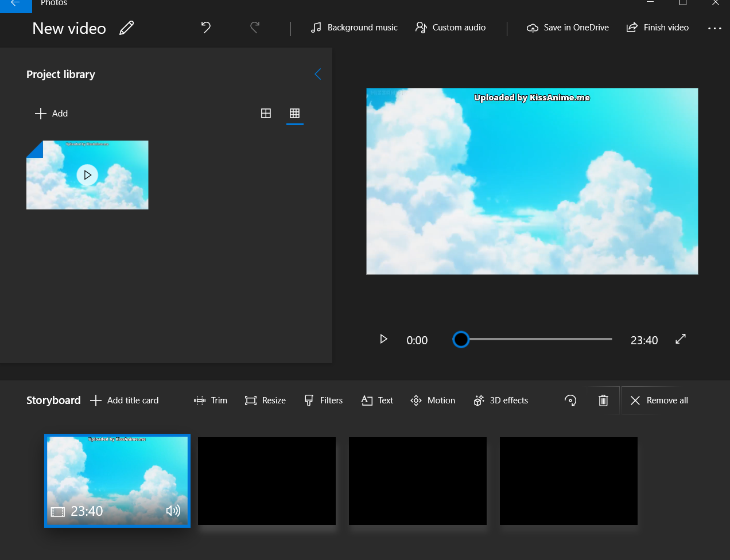Viewport: 730px width, 560px height.
Task: Open the Filters tool
Action: tap(323, 400)
